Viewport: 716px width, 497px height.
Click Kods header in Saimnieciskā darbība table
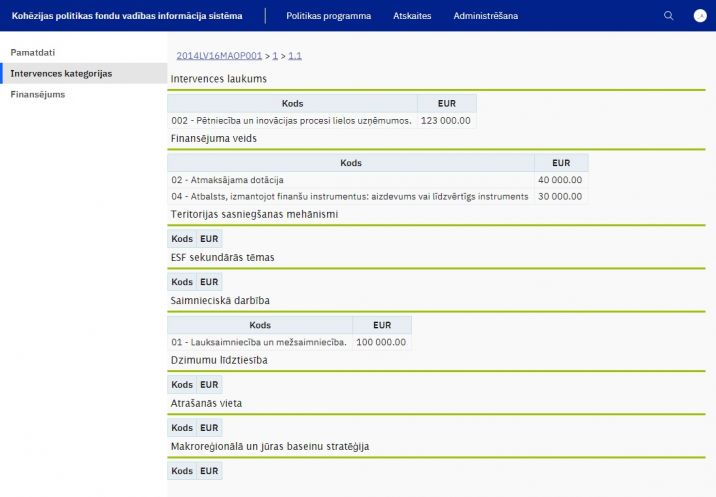point(260,325)
